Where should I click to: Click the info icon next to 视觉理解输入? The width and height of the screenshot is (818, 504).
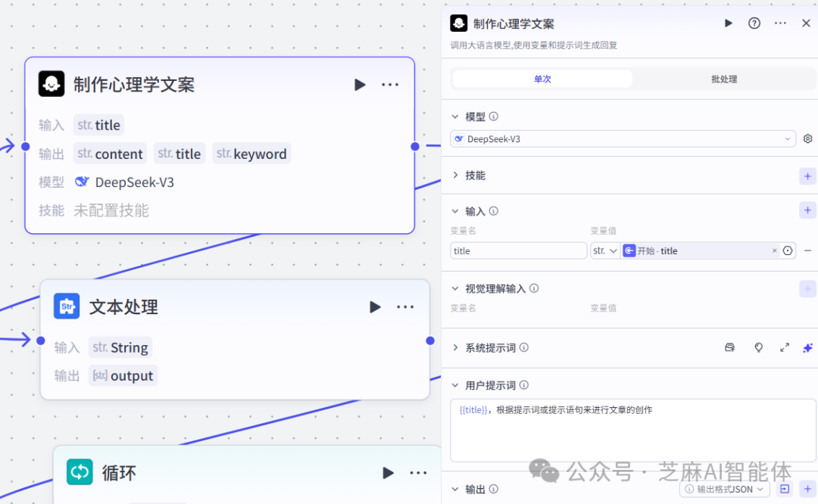(x=534, y=288)
